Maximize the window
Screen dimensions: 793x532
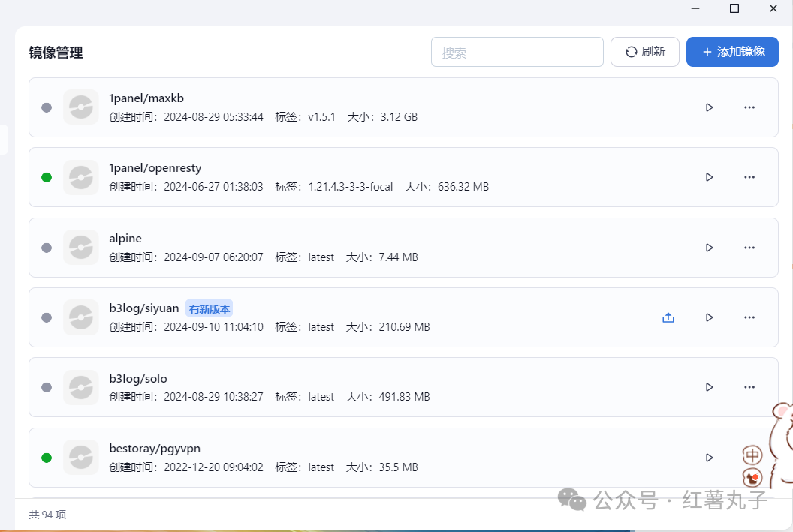click(x=734, y=8)
